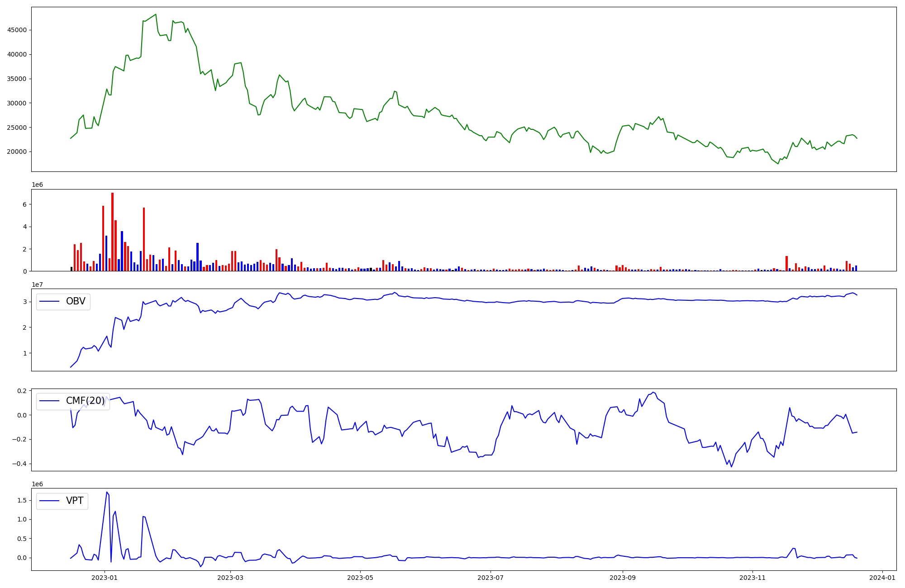Viewport: 905px width, 588px height.
Task: Click the tallest red volume bar
Action: point(112,231)
